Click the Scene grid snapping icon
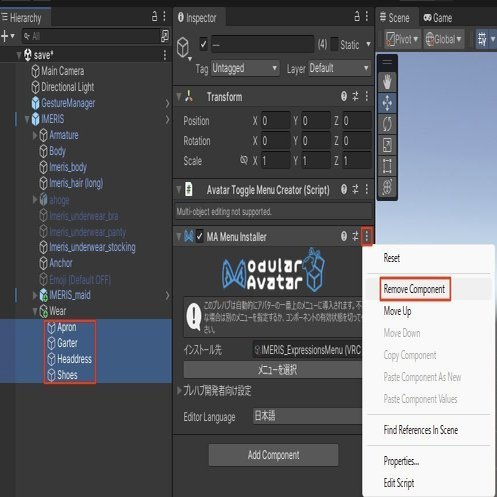Image resolution: width=497 pixels, height=497 pixels. click(482, 39)
